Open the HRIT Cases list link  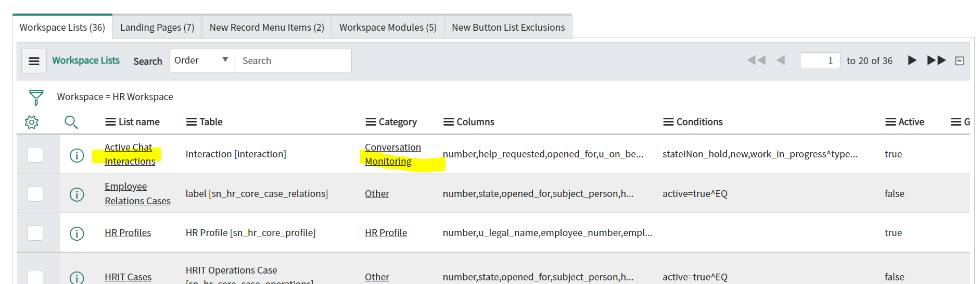[x=128, y=277]
